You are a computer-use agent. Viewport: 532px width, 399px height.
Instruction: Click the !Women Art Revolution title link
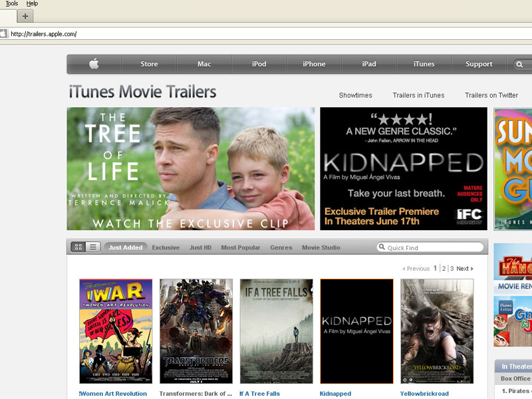113,394
